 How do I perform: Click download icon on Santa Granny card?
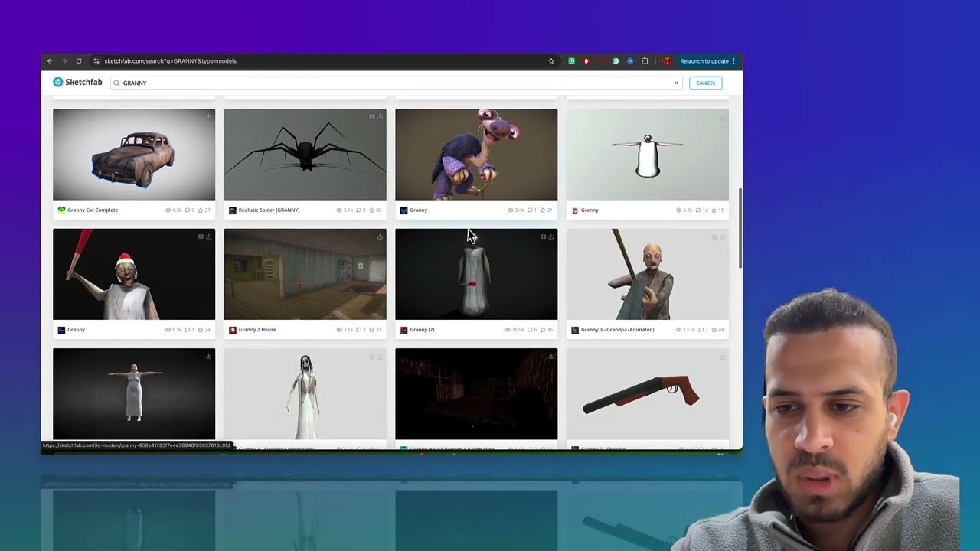pos(208,236)
